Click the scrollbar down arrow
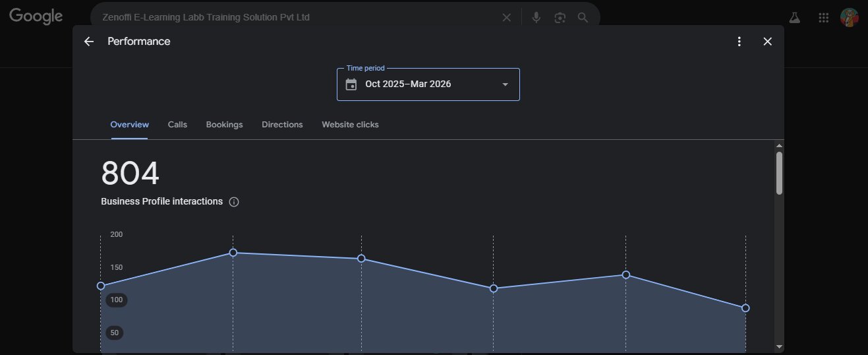The height and width of the screenshot is (355, 868). pyautogui.click(x=779, y=346)
